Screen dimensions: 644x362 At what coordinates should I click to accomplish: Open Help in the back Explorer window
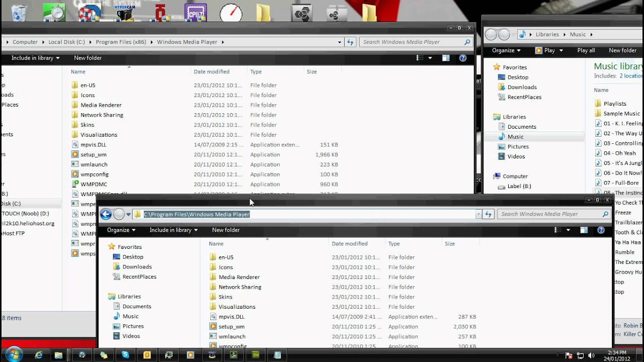[463, 58]
